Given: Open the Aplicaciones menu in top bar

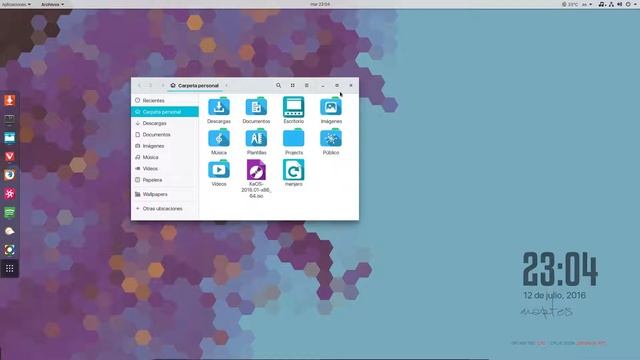Looking at the screenshot, I should 16,4.
